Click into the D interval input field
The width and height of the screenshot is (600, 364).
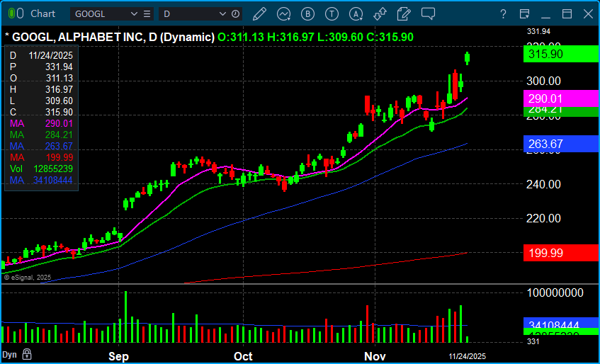[x=188, y=14]
